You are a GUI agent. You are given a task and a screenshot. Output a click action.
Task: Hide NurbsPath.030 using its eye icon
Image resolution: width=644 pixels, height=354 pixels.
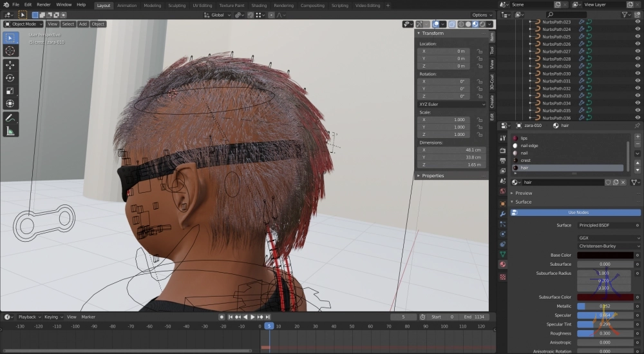pos(638,74)
